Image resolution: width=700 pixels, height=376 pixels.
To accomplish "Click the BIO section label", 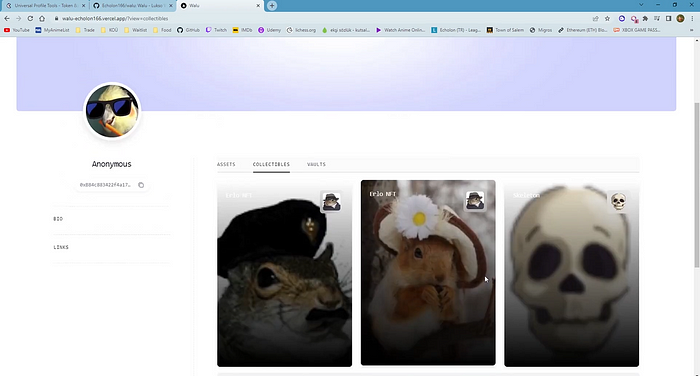I will coord(58,219).
